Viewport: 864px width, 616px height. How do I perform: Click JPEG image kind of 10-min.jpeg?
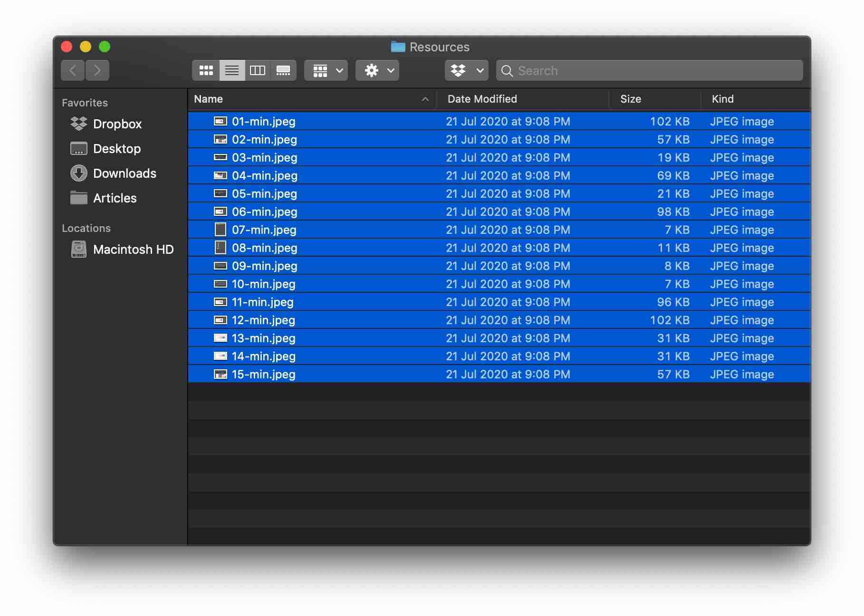click(742, 284)
